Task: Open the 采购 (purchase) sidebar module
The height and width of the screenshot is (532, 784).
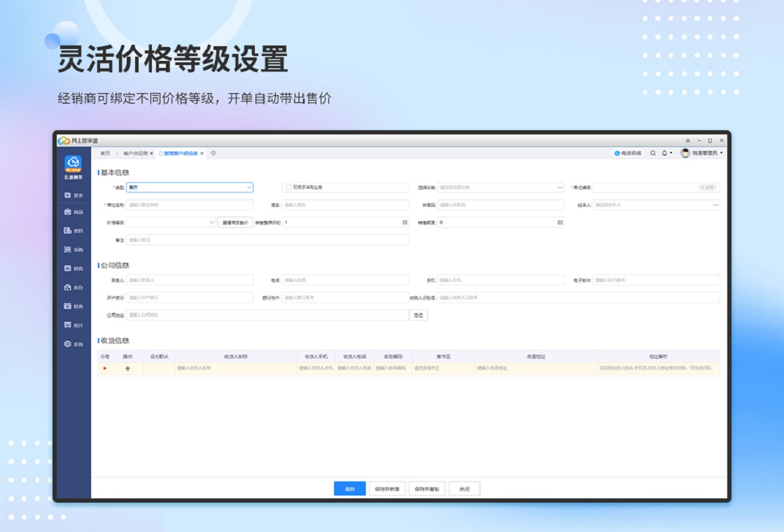Action: (x=73, y=249)
